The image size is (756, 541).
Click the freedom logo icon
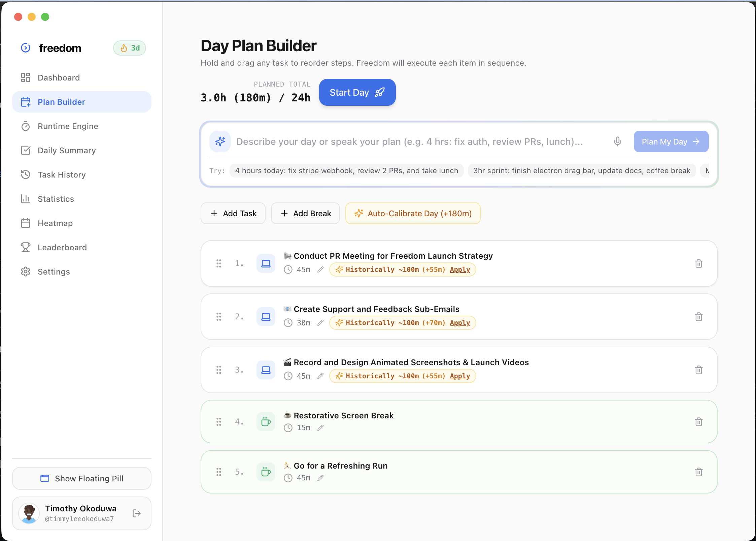pyautogui.click(x=26, y=48)
